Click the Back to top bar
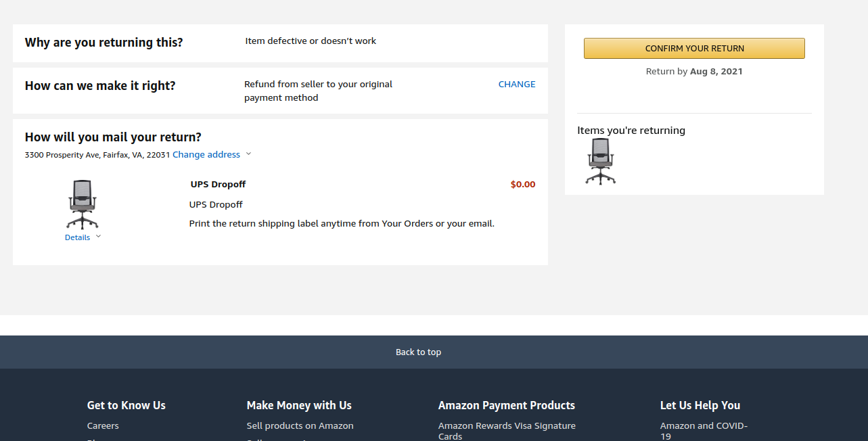The width and height of the screenshot is (868, 441). click(418, 352)
